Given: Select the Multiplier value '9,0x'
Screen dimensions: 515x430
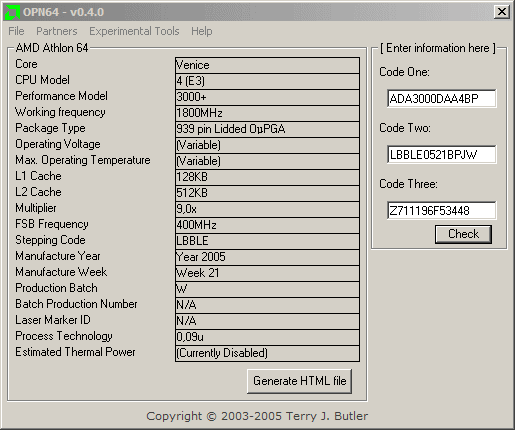Looking at the screenshot, I should tap(267, 209).
